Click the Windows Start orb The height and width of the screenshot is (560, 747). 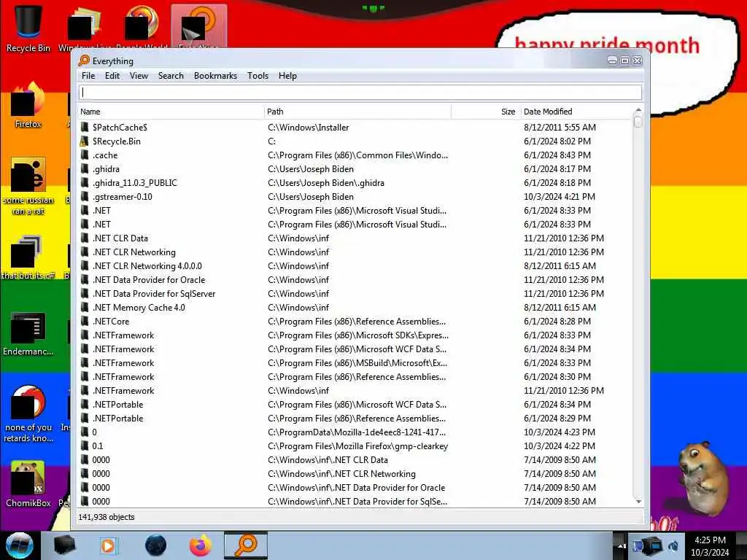[19, 545]
